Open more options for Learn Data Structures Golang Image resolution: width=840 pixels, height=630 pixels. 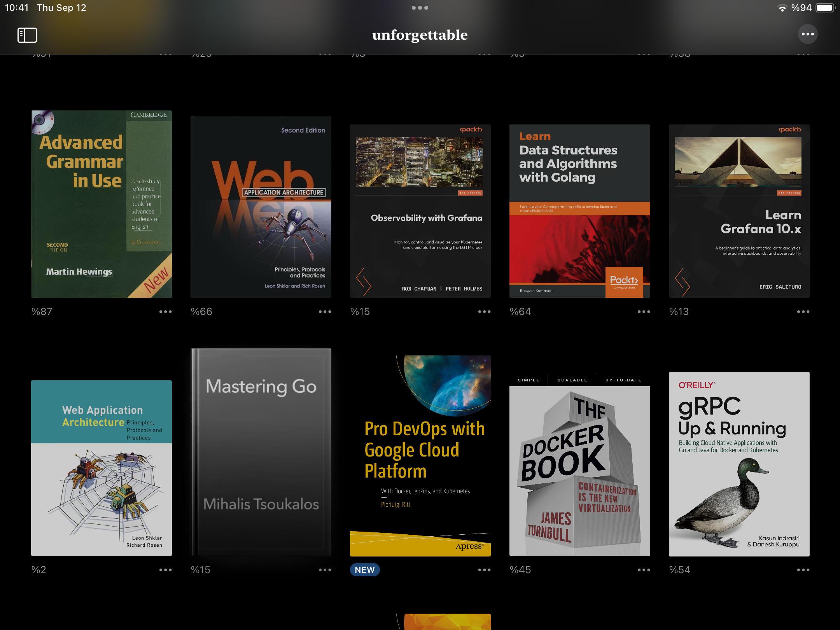click(644, 311)
